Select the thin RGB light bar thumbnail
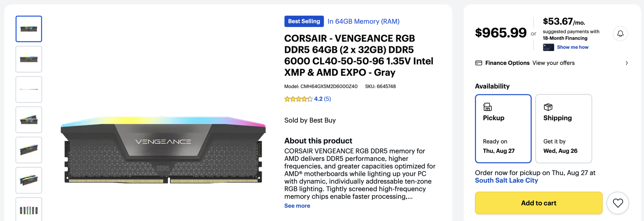The width and height of the screenshot is (644, 221). (x=29, y=90)
